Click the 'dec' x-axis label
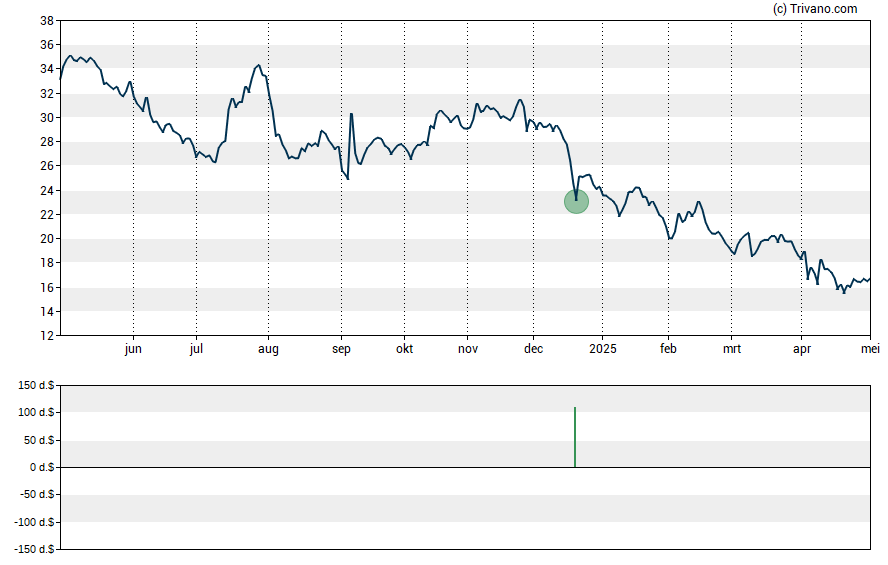Image resolution: width=888 pixels, height=565 pixels. pos(533,349)
